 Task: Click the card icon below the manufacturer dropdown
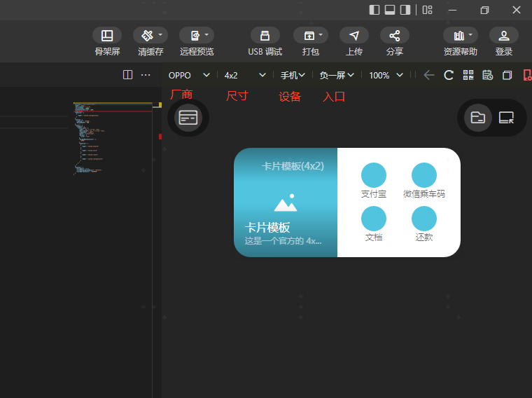[x=188, y=118]
